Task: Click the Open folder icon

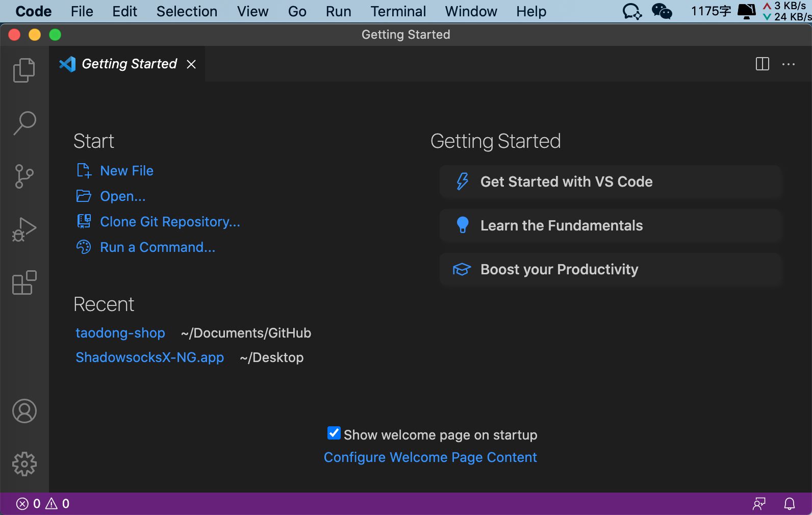Action: [84, 196]
